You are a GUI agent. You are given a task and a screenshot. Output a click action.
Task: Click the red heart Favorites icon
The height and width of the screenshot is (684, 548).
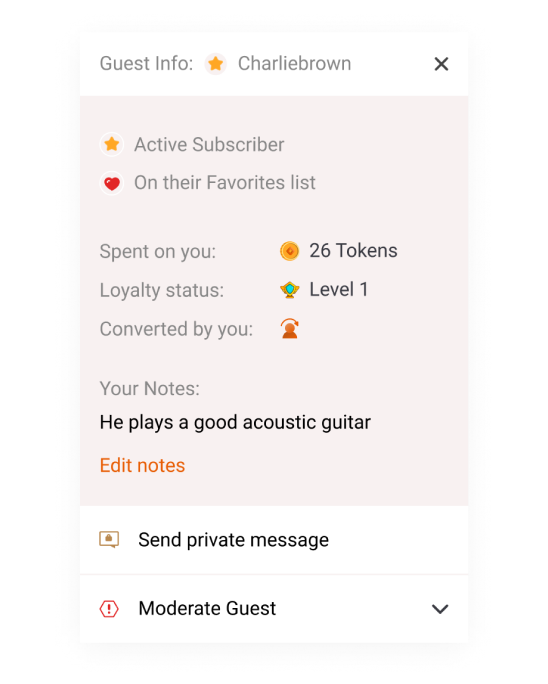(112, 183)
